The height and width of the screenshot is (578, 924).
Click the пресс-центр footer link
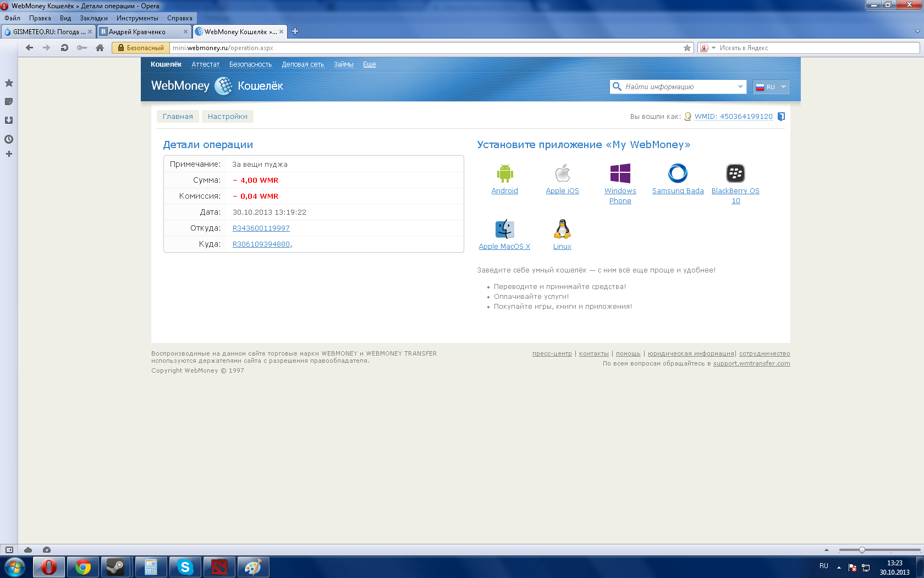pyautogui.click(x=552, y=354)
